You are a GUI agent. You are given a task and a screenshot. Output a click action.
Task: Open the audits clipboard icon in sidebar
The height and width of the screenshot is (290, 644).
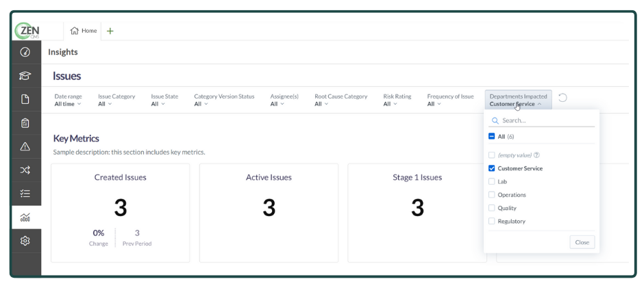pos(25,122)
